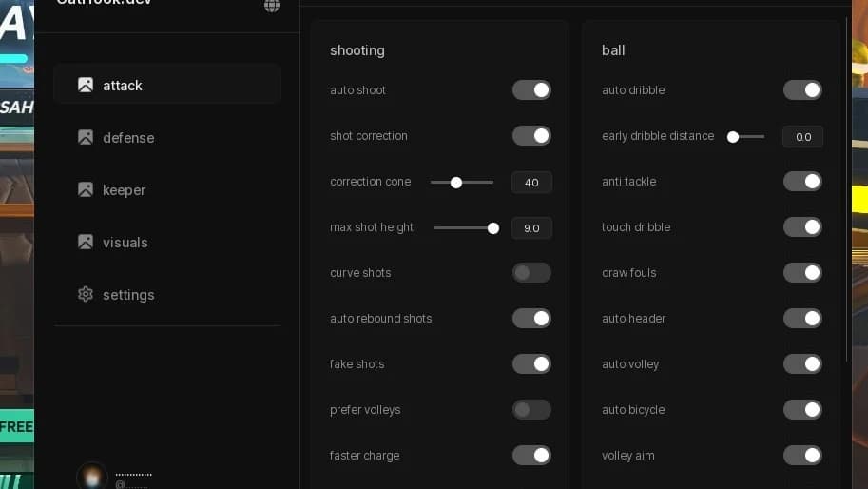Screen dimensions: 868x489
Task: Click the "correction cone" label
Action: click(x=371, y=182)
